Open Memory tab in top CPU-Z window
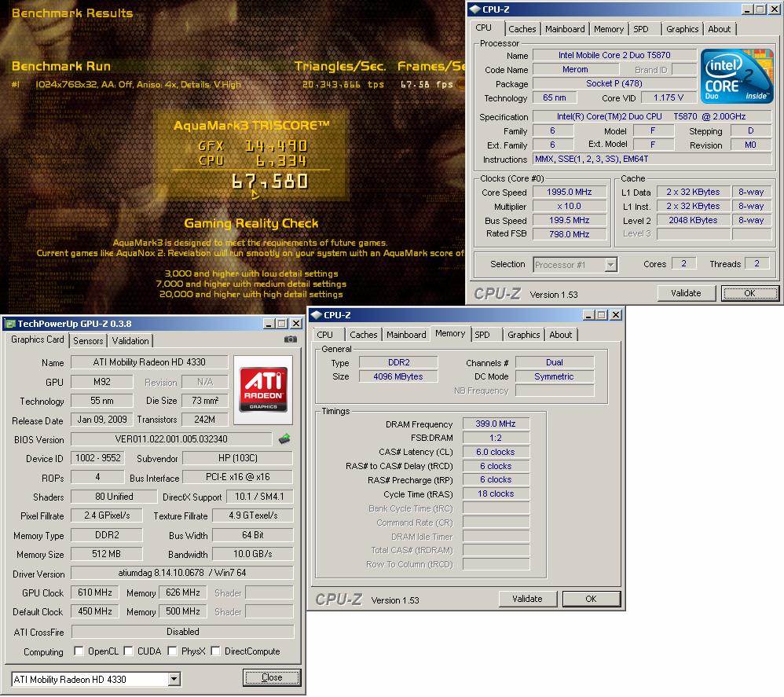The width and height of the screenshot is (784, 697). click(x=609, y=29)
